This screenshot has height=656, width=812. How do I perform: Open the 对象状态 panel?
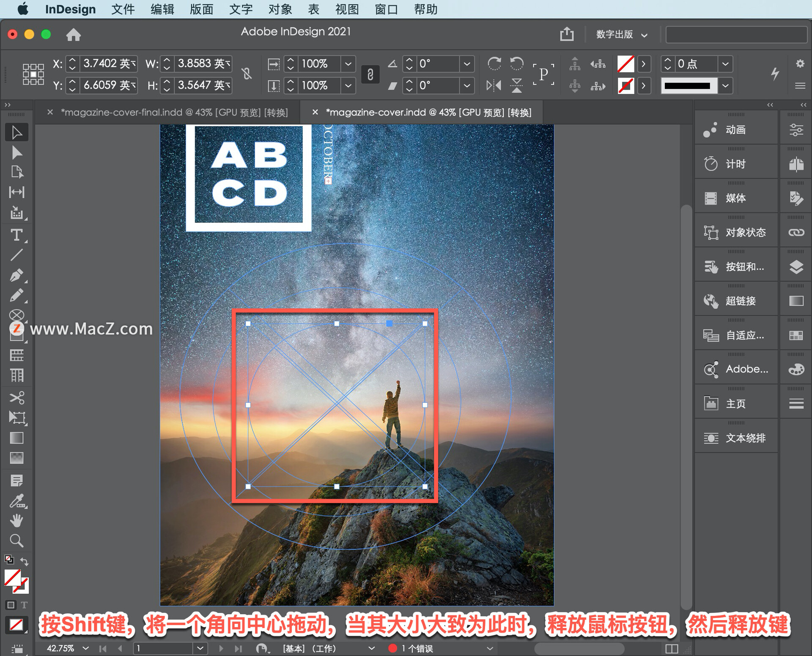click(736, 232)
